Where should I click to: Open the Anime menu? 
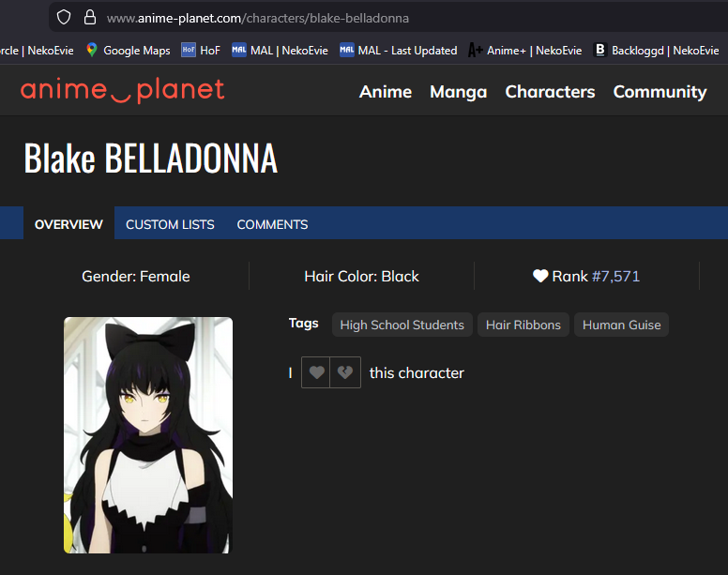click(386, 92)
